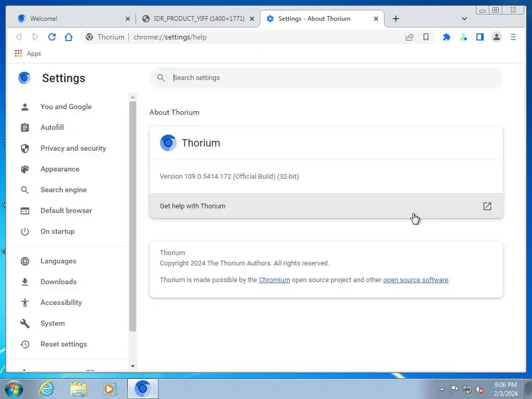Image resolution: width=532 pixels, height=399 pixels.
Task: Show hidden system tray icons
Action: click(442, 389)
